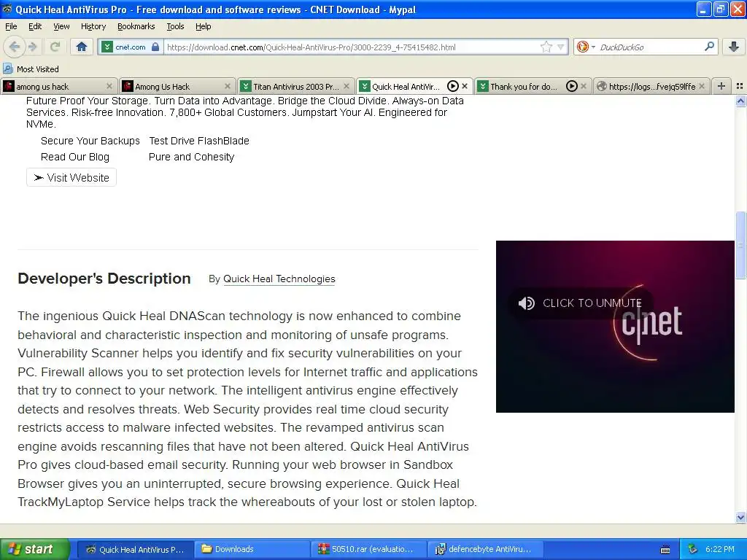The width and height of the screenshot is (747, 560).
Task: Switch to Downloads folder in taskbar
Action: 252,549
